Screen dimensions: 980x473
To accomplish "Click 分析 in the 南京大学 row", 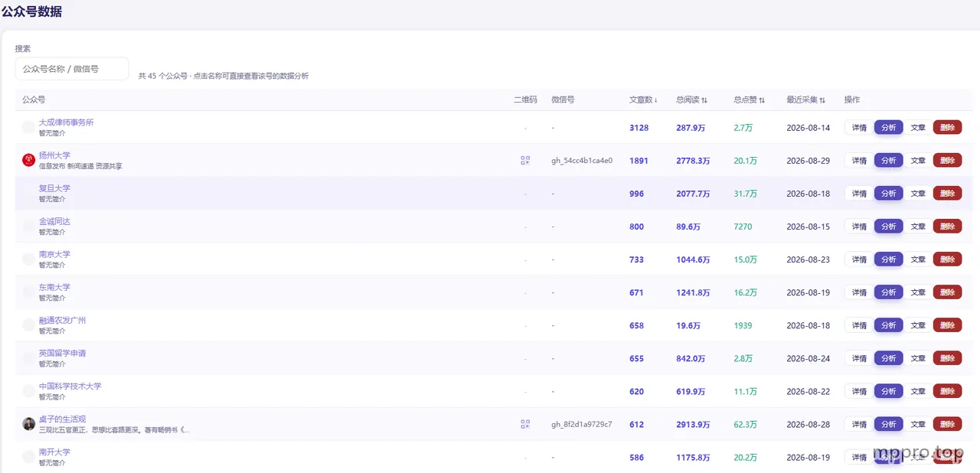I will 889,259.
